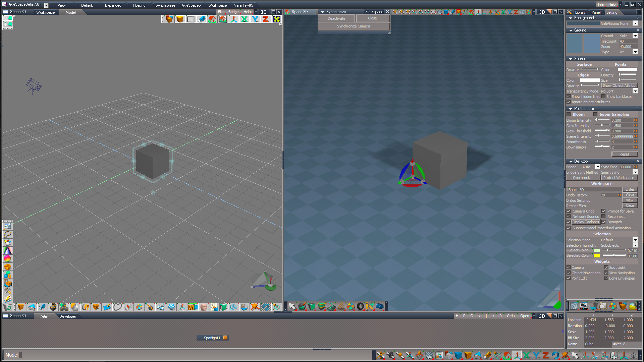Screen dimensions: 644x362
Task: Toggle Camera Undo checkbox
Action: pyautogui.click(x=569, y=211)
